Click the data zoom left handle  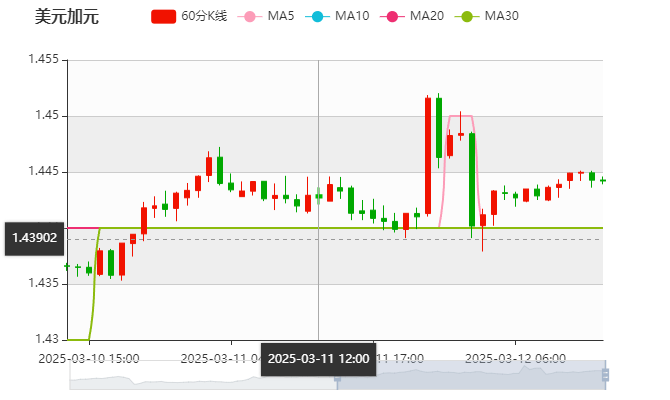337,377
